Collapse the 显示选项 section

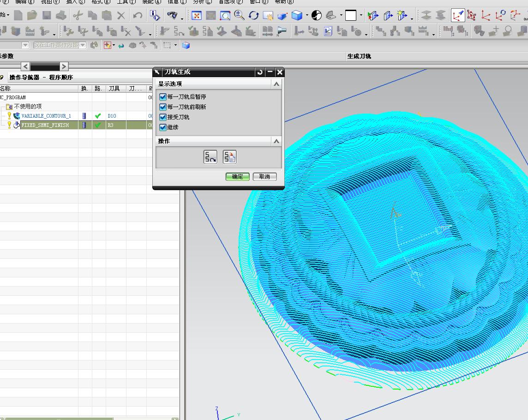(276, 84)
